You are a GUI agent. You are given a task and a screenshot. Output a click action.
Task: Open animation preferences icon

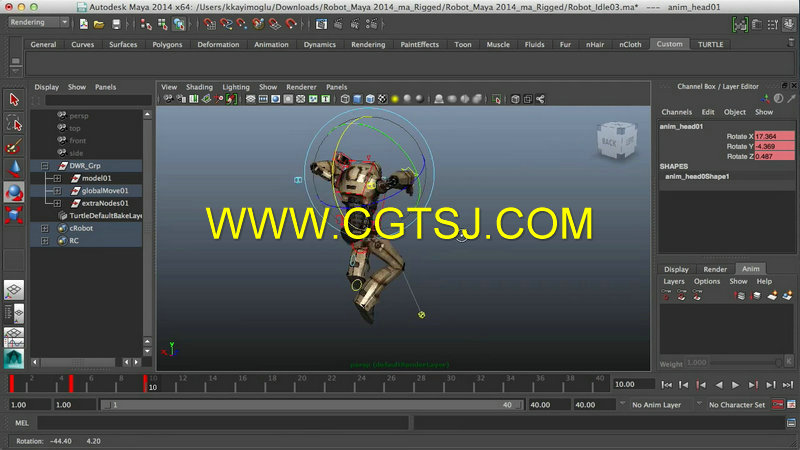[x=791, y=405]
